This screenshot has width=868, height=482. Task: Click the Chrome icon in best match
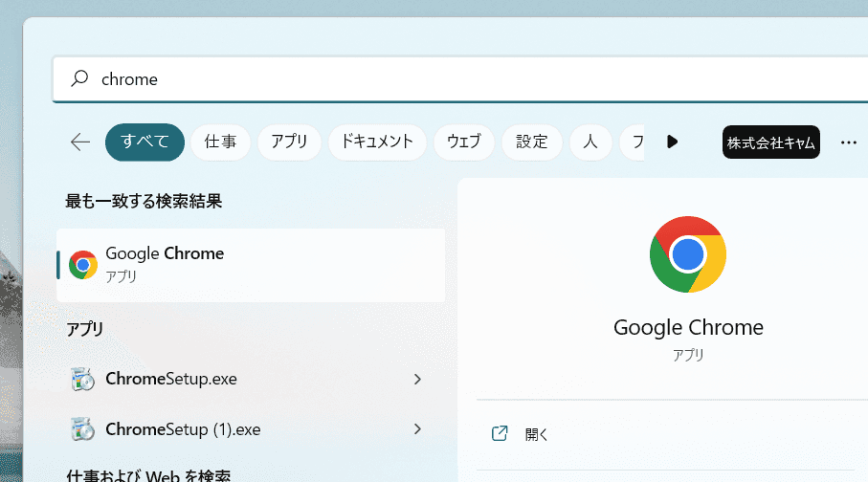click(83, 265)
